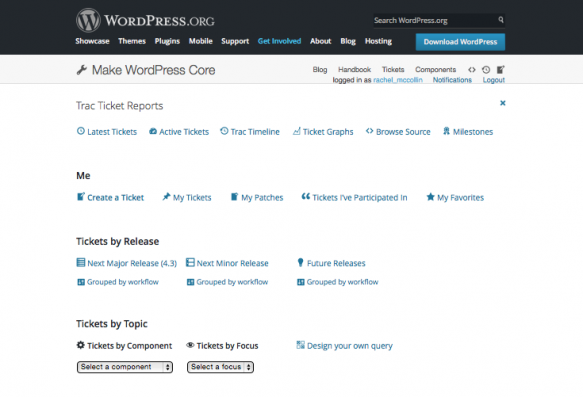Click the My Favorites star icon
The width and height of the screenshot is (583, 397).
coord(431,197)
